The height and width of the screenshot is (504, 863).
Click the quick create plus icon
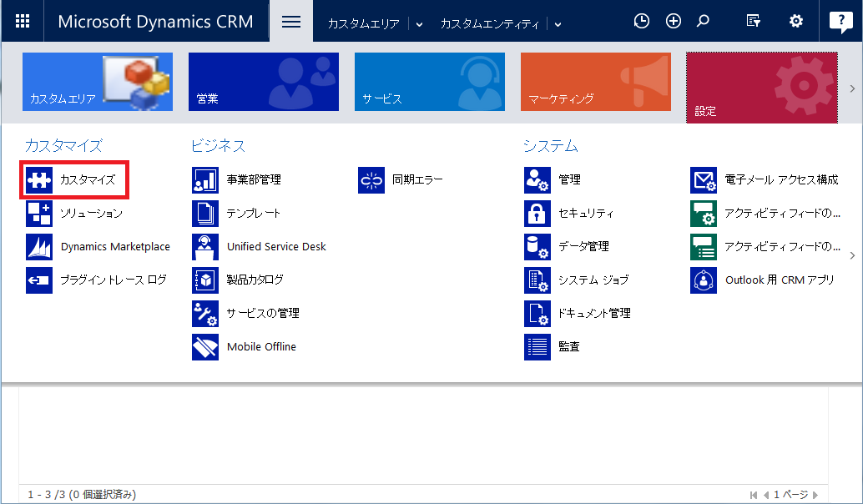pos(673,21)
